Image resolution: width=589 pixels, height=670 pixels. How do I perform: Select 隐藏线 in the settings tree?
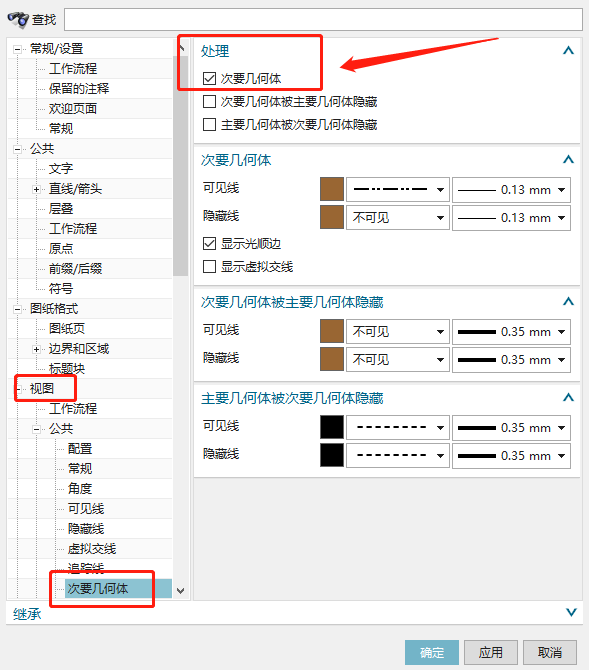pyautogui.click(x=86, y=529)
